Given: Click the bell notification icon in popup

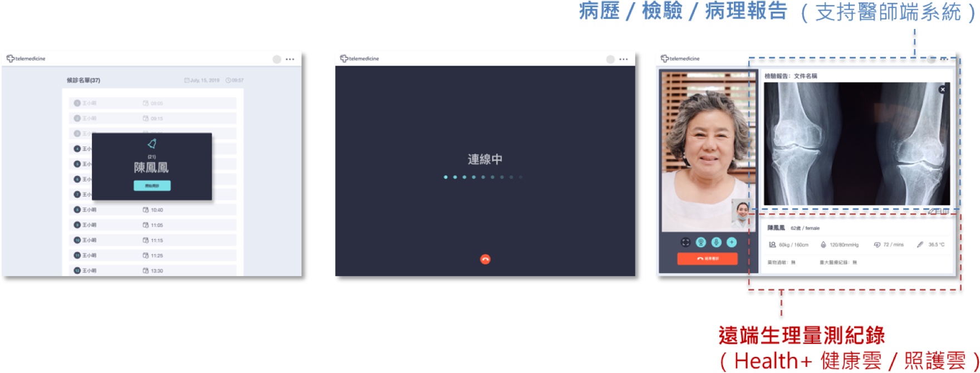Looking at the screenshot, I should click(152, 144).
